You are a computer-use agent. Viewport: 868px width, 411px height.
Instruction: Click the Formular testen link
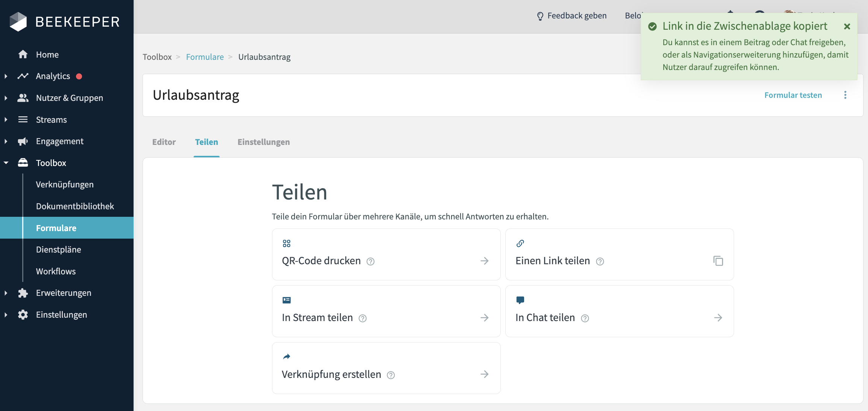793,95
